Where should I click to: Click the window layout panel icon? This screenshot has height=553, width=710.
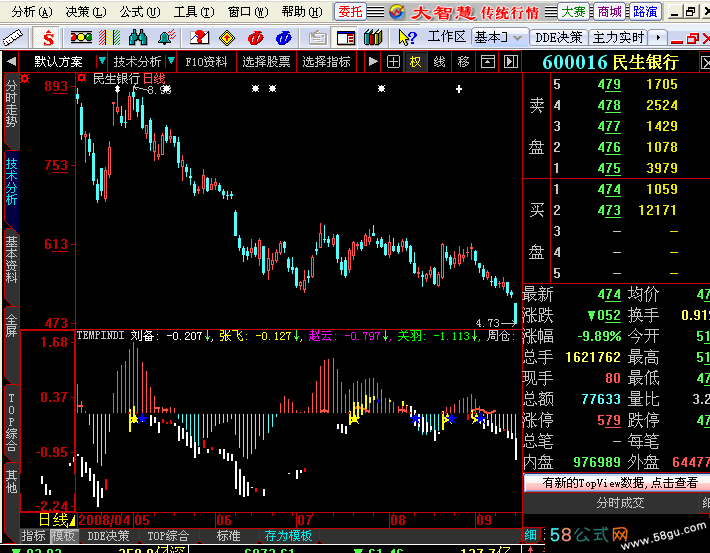pos(346,38)
